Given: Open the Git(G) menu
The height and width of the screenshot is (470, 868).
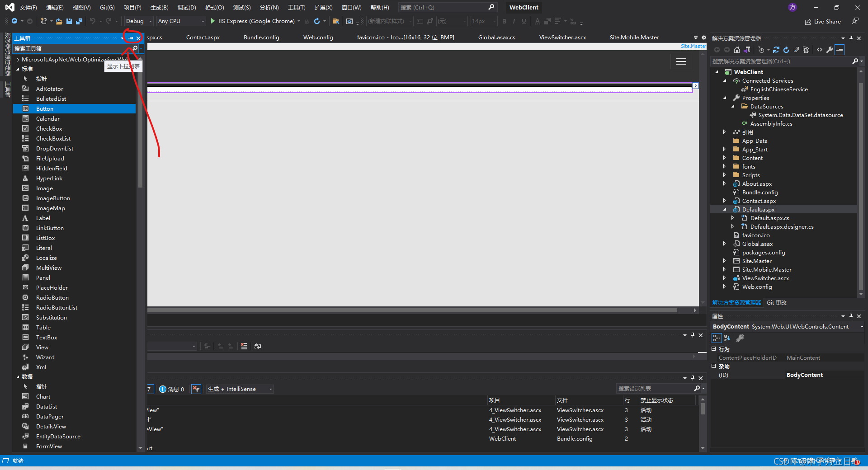Looking at the screenshot, I should pos(107,8).
